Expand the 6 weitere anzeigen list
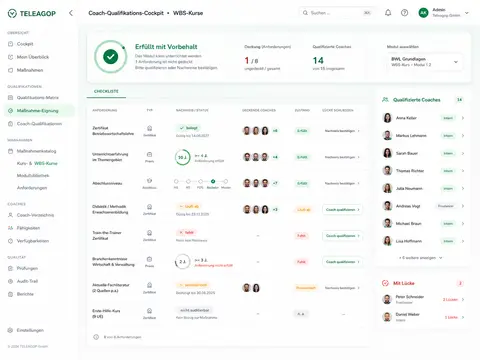This screenshot has width=480, height=360. coord(421,258)
